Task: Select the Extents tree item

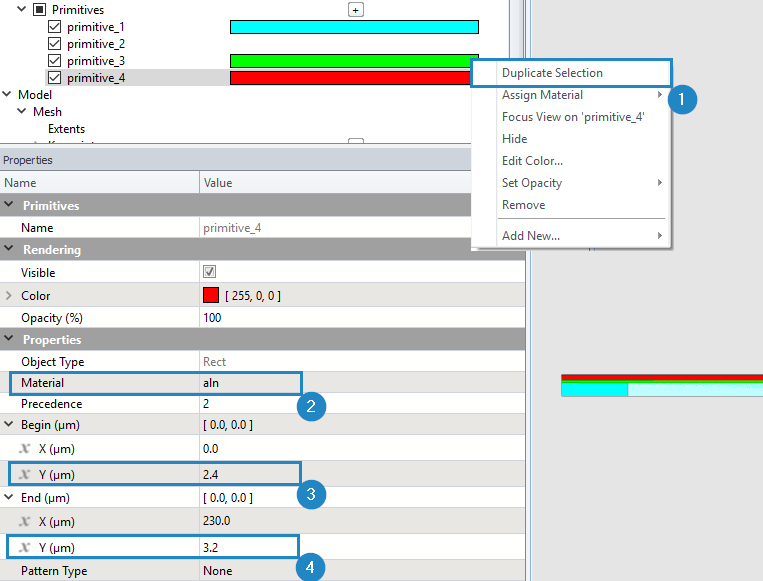Action: 66,129
